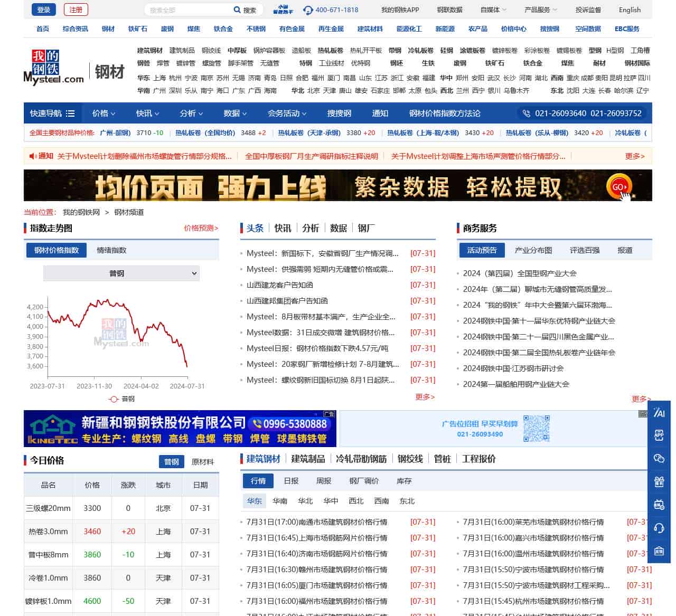This screenshot has width=676, height=616.
Task: Expand the 价格 navigation dropdown
Action: (103, 113)
